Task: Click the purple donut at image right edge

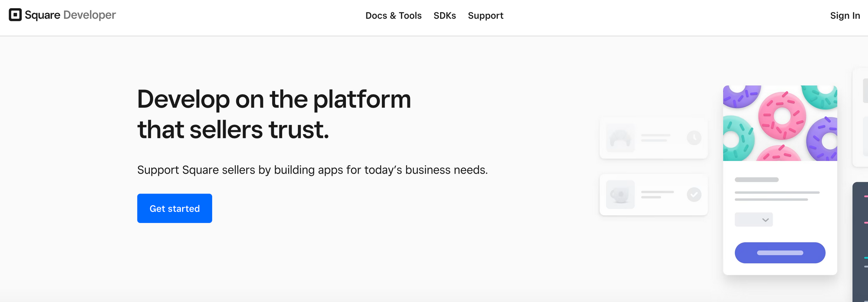Action: click(x=823, y=139)
